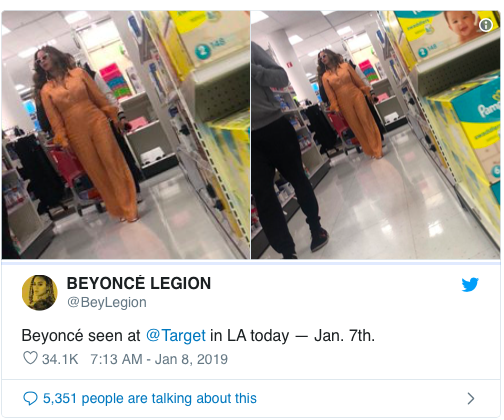Click the 'in LA today — Jan. 7th.' text
The width and height of the screenshot is (504, 420).
click(292, 335)
